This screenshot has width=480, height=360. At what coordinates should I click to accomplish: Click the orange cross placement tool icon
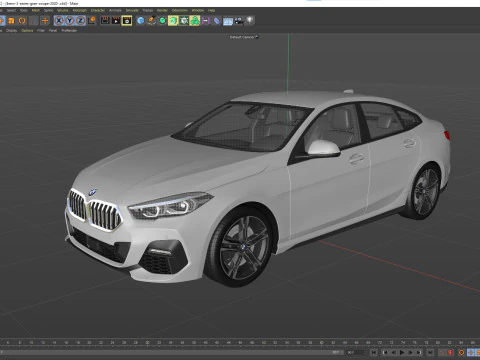tap(45, 21)
